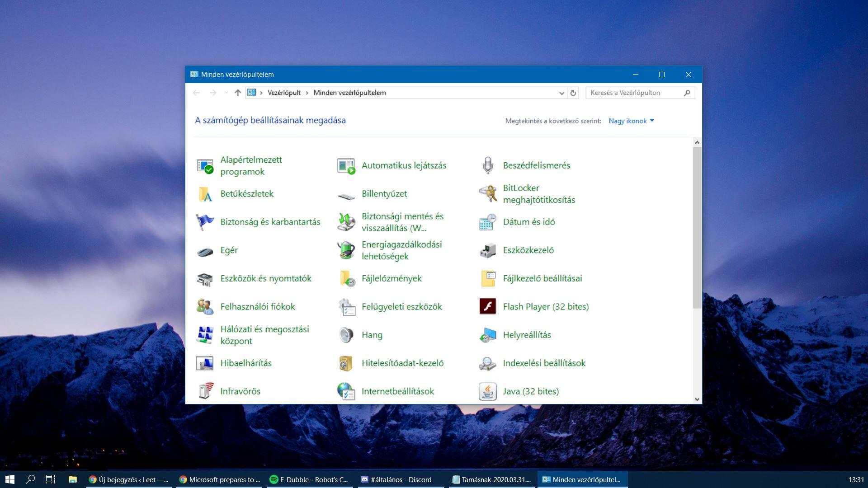This screenshot has width=868, height=488.
Task: Click the refresh button next to address bar
Action: (573, 93)
